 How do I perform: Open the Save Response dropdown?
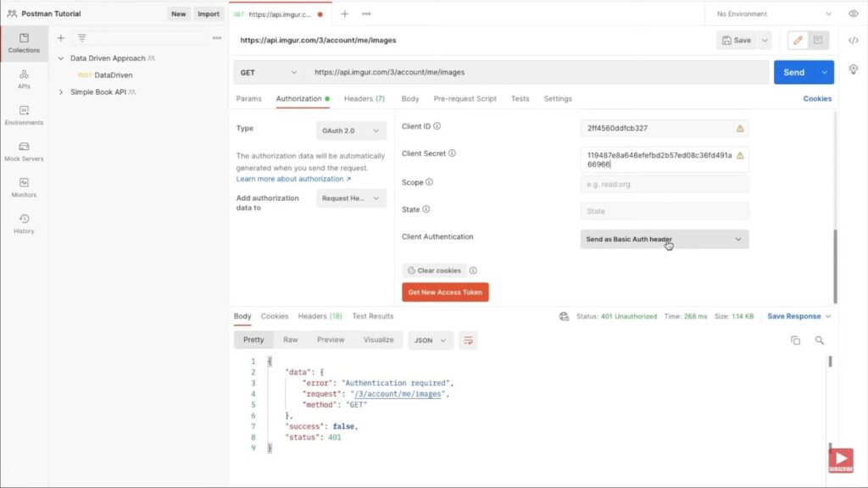798,317
